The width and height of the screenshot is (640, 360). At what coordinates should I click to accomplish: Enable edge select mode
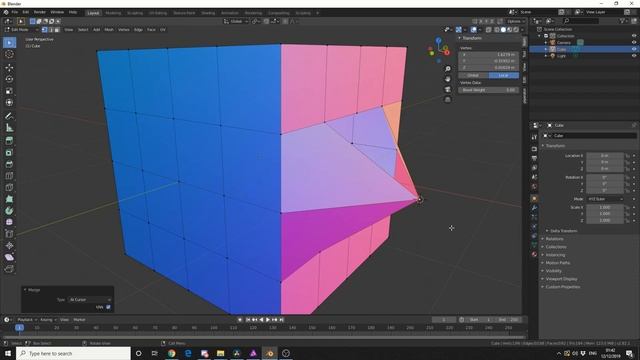(x=51, y=30)
